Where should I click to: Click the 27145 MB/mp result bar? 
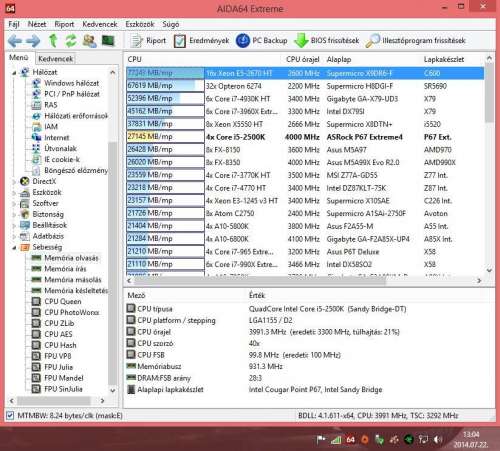click(x=165, y=137)
